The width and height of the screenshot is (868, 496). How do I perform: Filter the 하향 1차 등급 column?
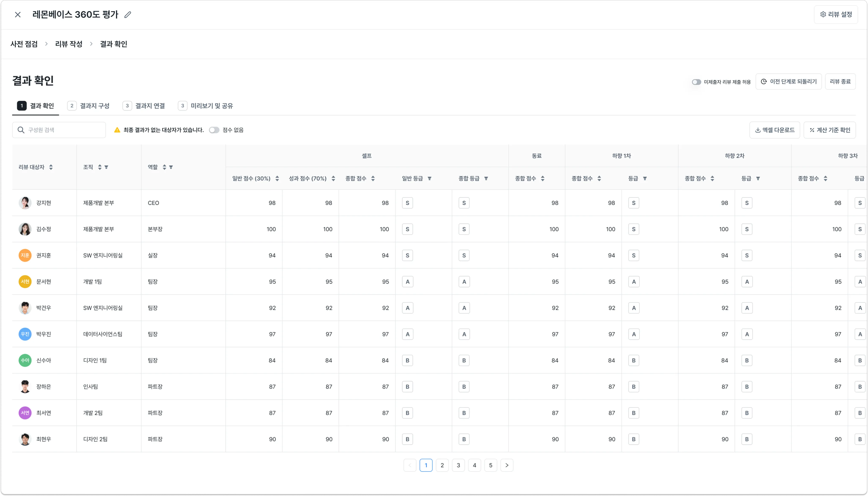[x=645, y=179]
